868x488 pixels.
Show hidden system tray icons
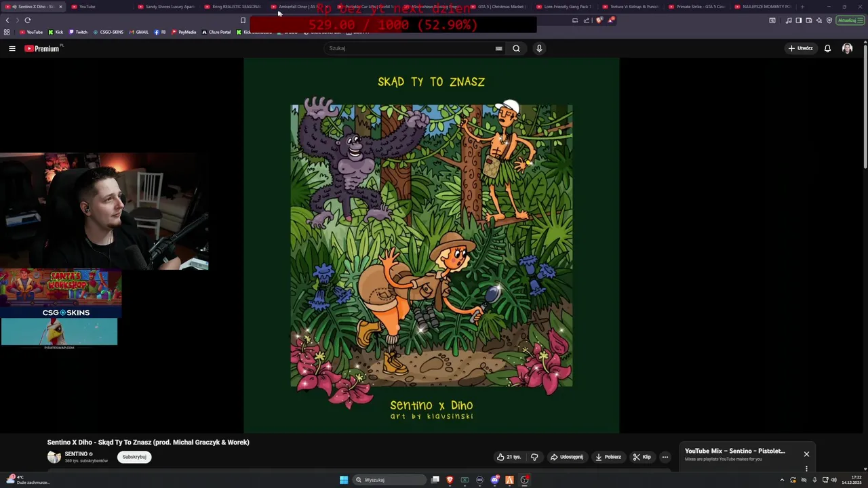pos(782,480)
